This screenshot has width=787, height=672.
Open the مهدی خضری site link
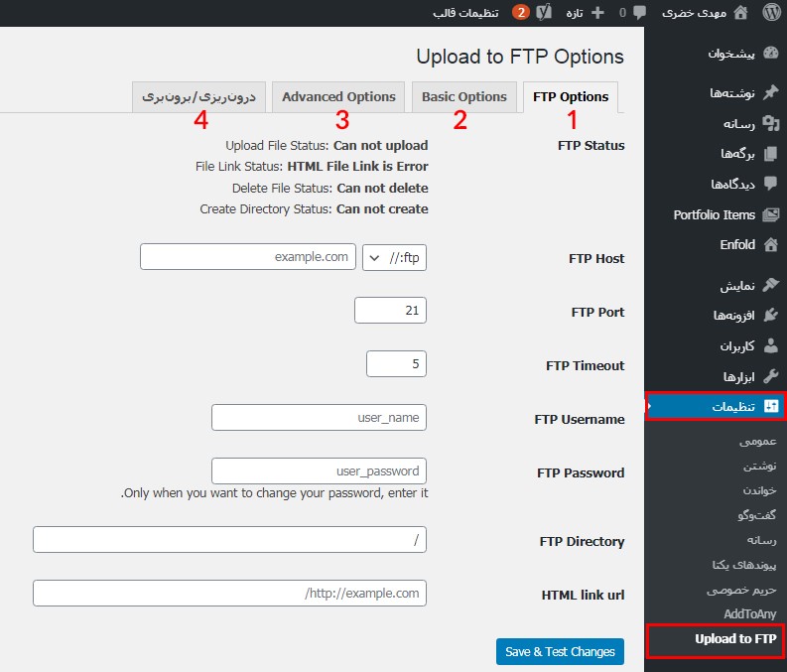(695, 13)
